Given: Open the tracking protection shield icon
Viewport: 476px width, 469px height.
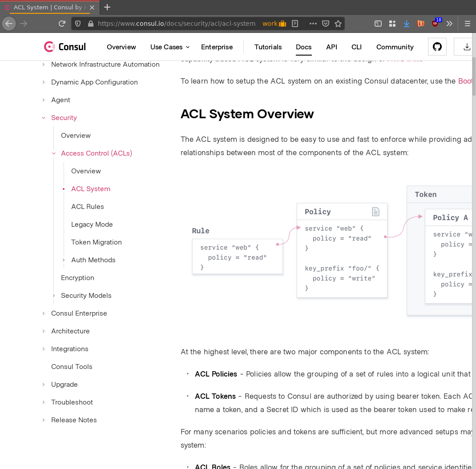Looking at the screenshot, I should (x=78, y=24).
